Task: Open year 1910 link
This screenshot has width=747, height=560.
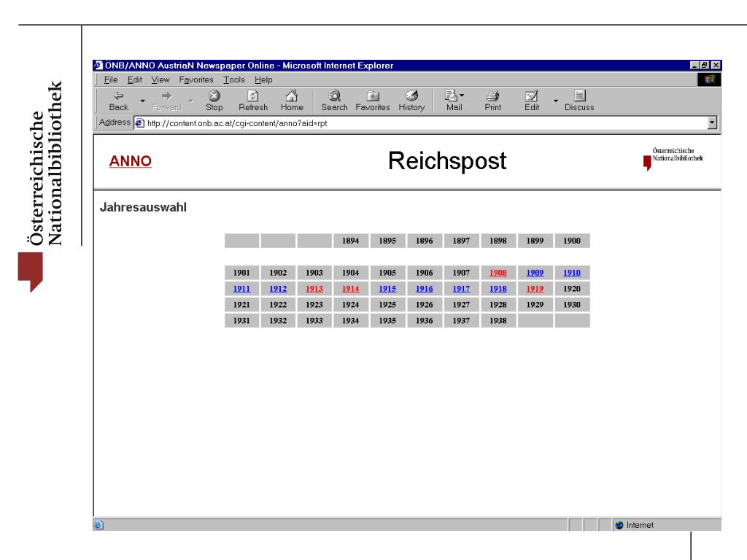Action: [572, 273]
